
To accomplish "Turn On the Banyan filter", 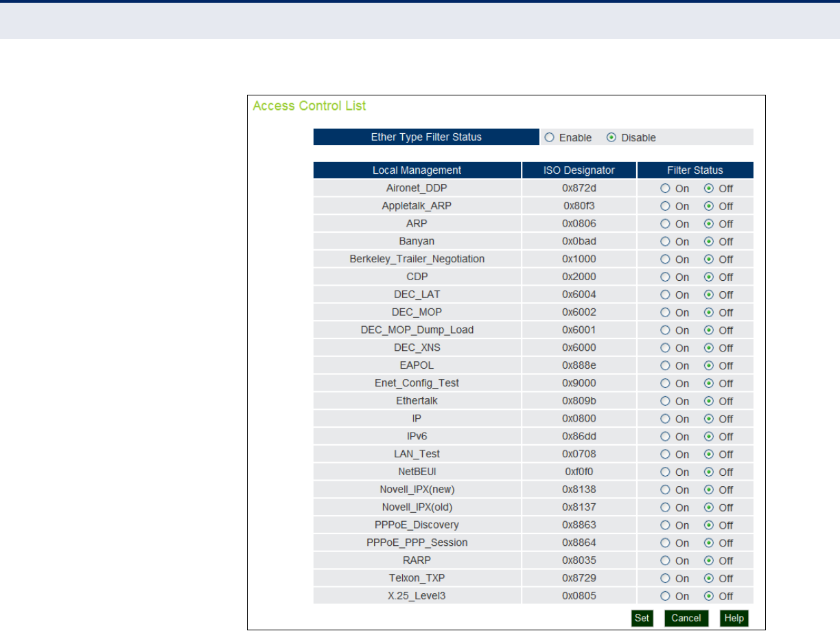I will [x=665, y=242].
